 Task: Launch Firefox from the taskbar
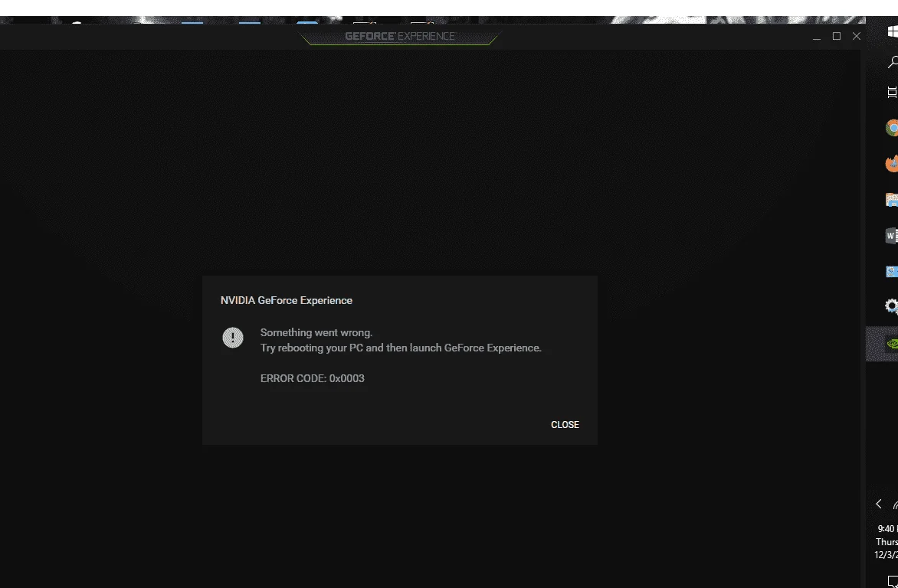click(892, 163)
